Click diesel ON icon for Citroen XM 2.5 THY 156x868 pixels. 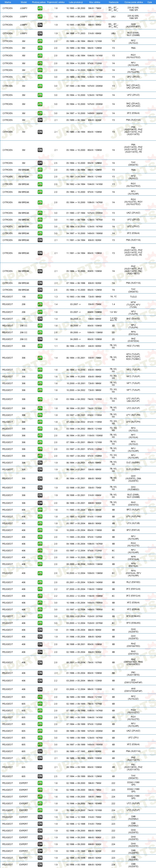coord(40,163)
